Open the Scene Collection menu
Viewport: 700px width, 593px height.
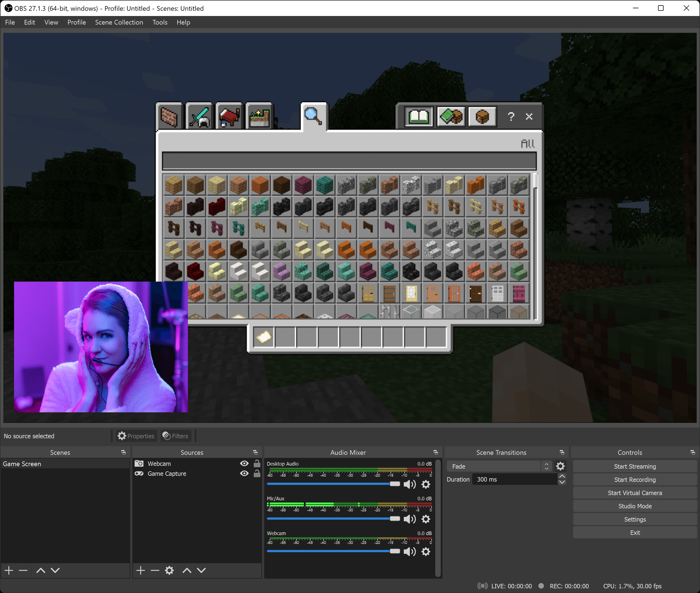119,22
